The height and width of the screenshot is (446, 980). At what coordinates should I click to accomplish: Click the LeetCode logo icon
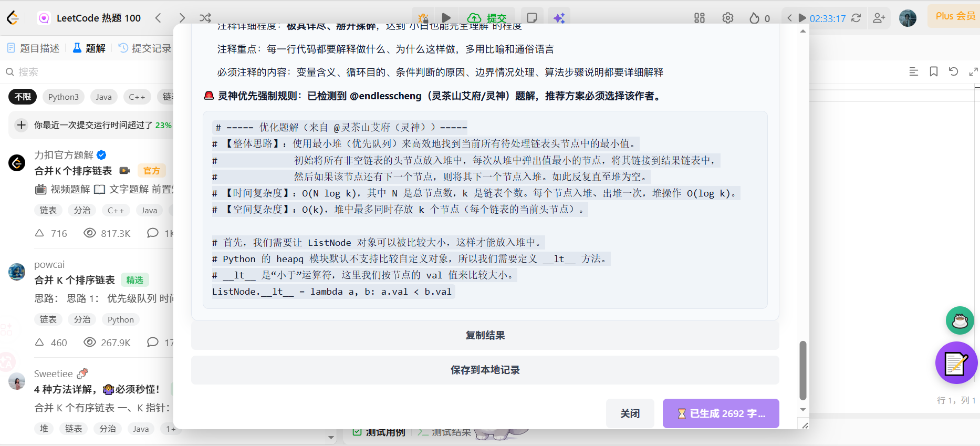(13, 18)
